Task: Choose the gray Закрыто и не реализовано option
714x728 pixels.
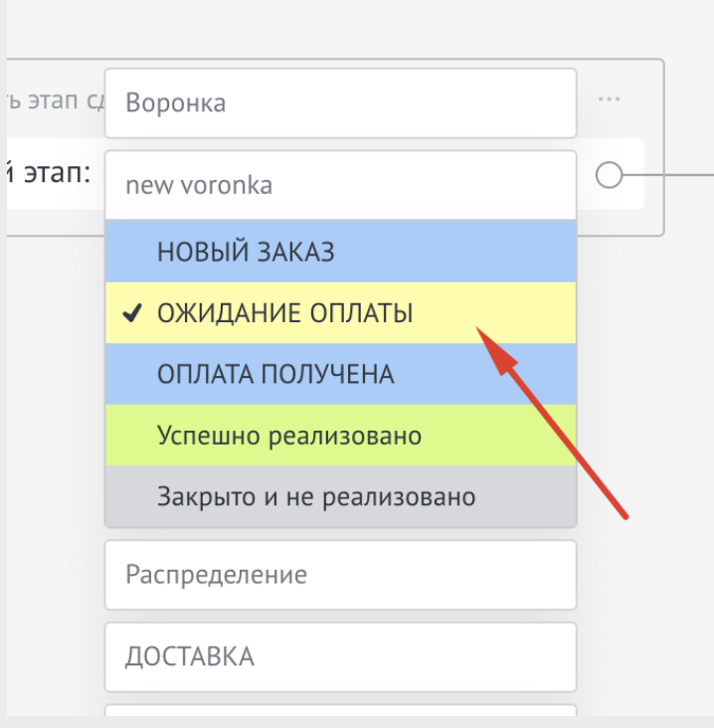Action: click(x=340, y=496)
